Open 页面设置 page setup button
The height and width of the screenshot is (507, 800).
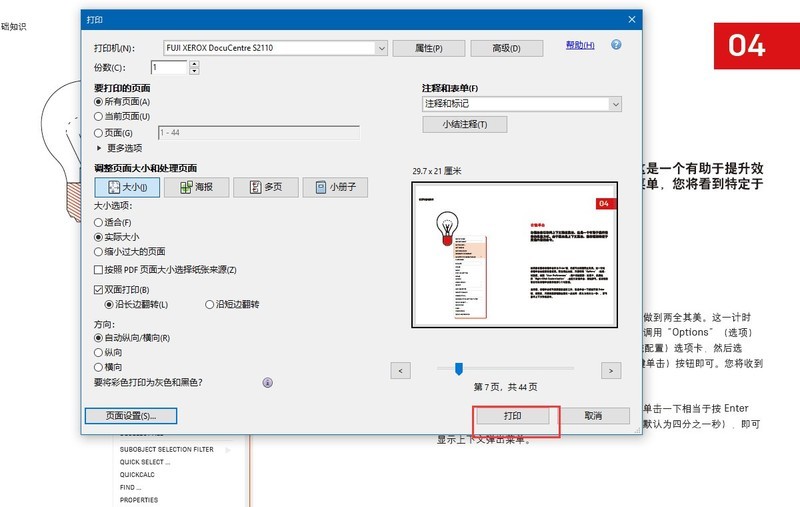tap(130, 415)
